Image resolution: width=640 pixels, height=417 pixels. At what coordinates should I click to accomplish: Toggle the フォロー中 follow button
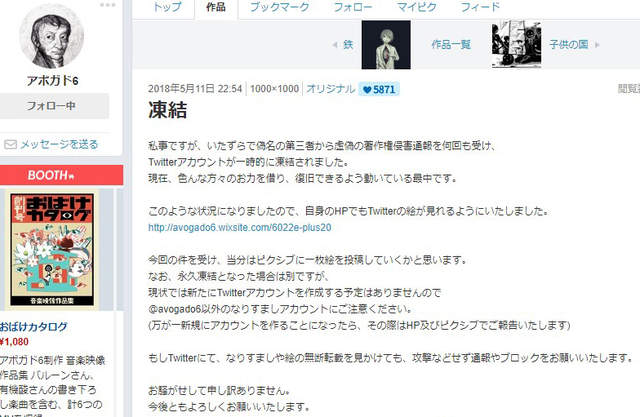pyautogui.click(x=51, y=106)
